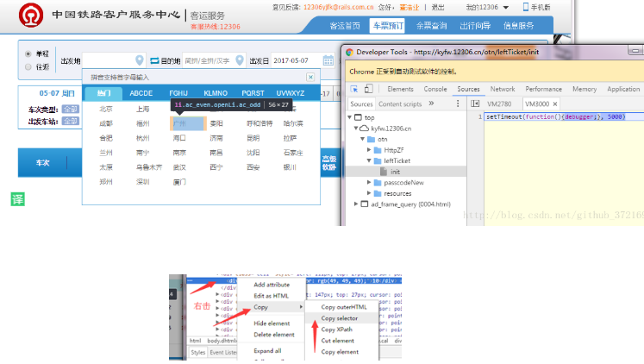The width and height of the screenshot is (644, 364).
Task: Open the DevTools Network tab
Action: pos(503,89)
